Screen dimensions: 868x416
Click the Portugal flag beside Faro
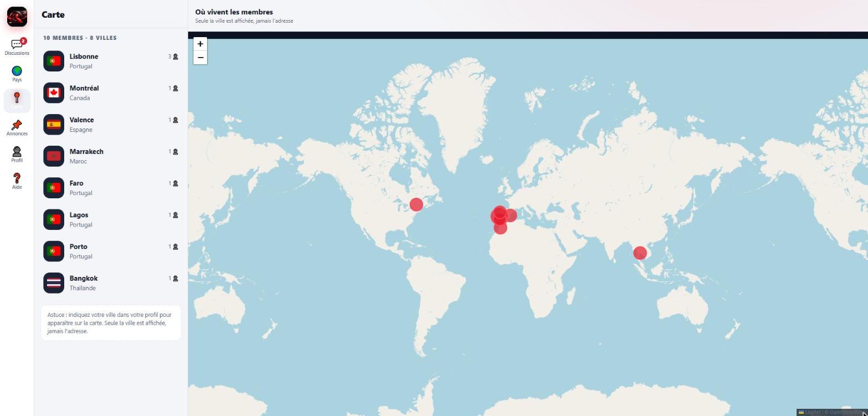(54, 188)
